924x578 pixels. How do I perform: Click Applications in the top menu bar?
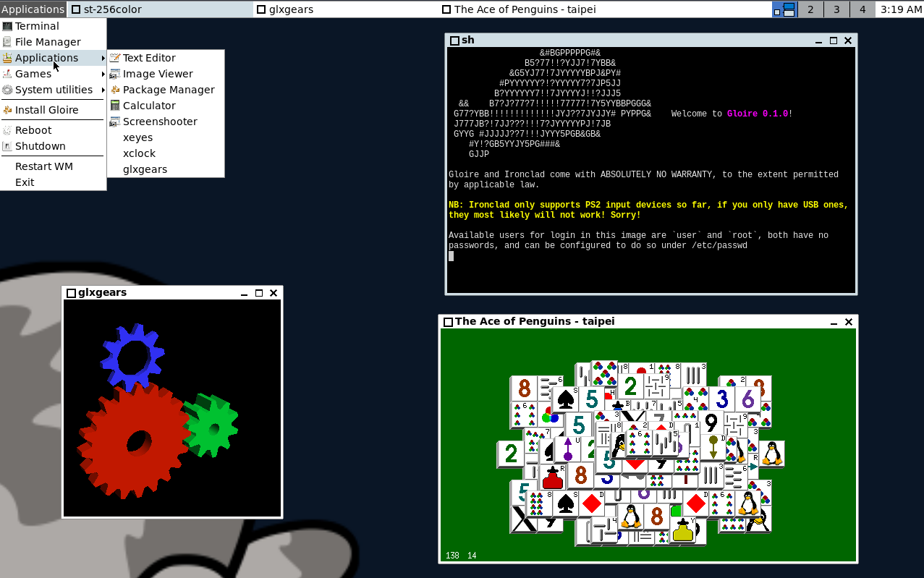tap(33, 9)
